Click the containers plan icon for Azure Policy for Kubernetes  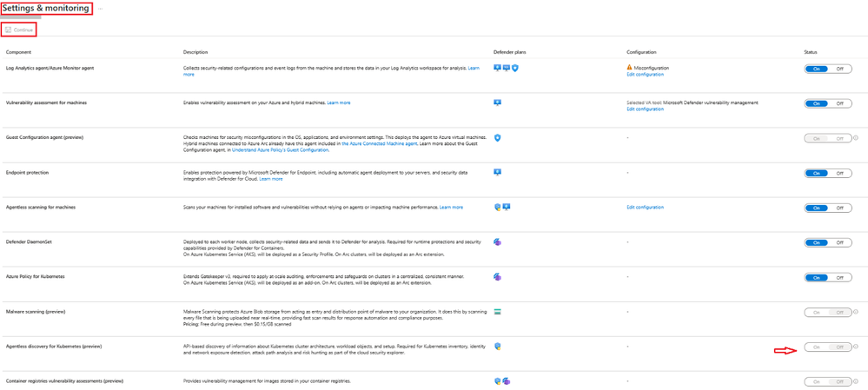pyautogui.click(x=497, y=276)
